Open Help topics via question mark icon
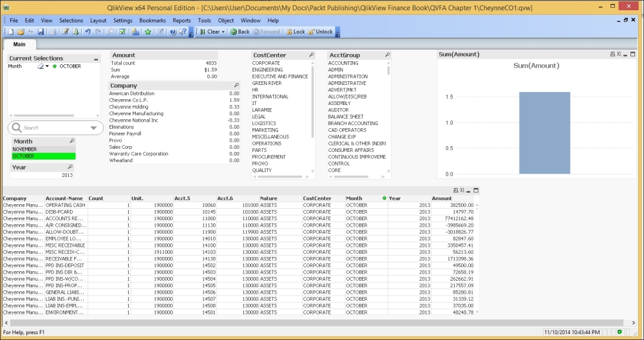 (173, 32)
